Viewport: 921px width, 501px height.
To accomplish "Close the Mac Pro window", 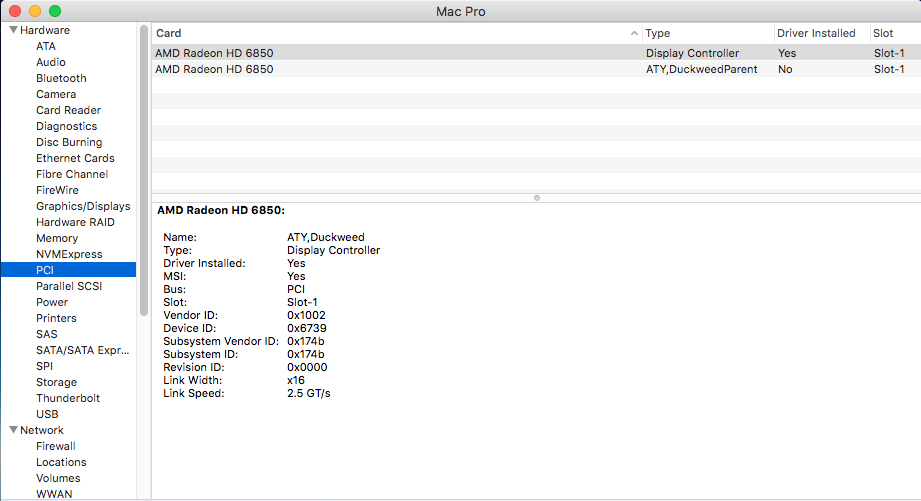I will coord(15,11).
